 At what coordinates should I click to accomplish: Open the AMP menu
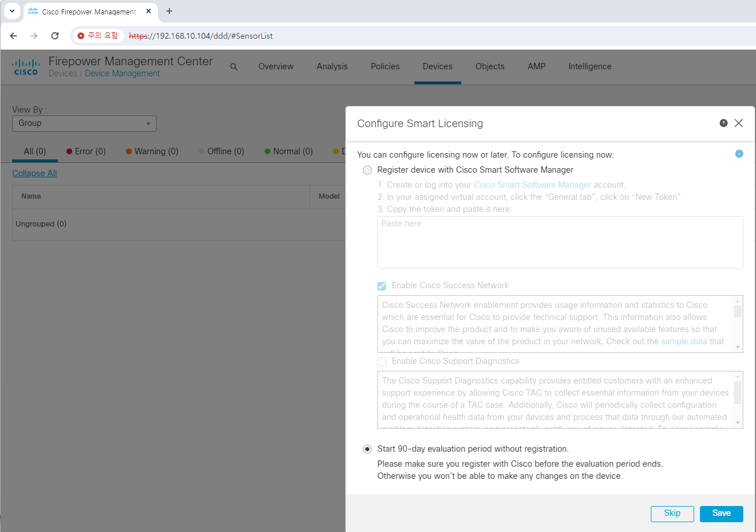click(536, 66)
